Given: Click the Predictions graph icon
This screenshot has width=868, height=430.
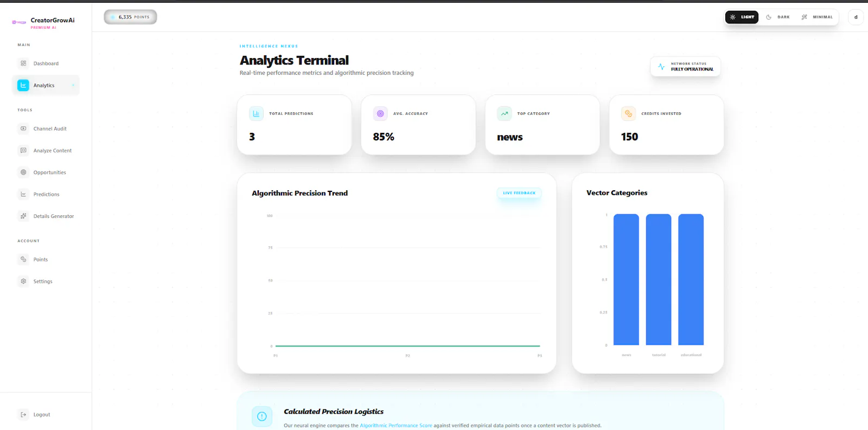Looking at the screenshot, I should (x=23, y=194).
